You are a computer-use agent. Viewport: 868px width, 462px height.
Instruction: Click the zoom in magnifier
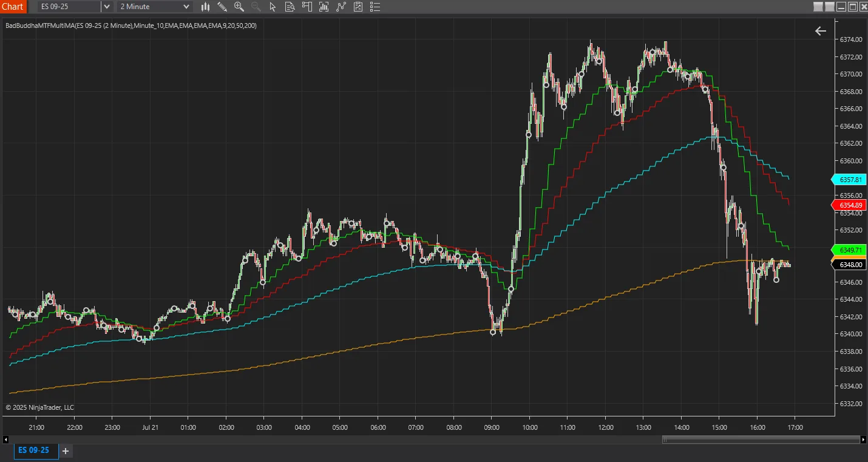pos(239,7)
